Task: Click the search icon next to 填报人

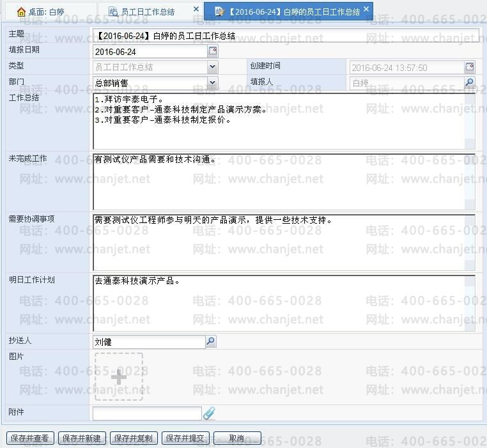Action: click(469, 83)
